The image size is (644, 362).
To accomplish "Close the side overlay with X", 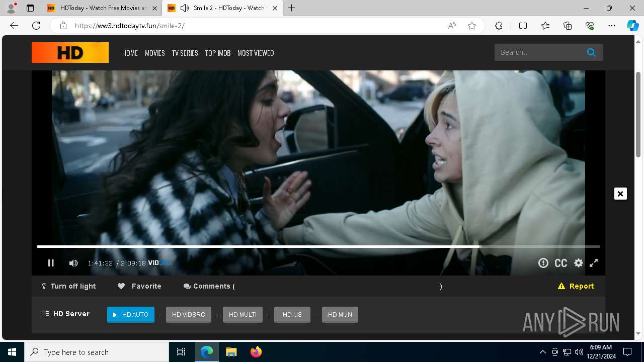I will tap(620, 194).
